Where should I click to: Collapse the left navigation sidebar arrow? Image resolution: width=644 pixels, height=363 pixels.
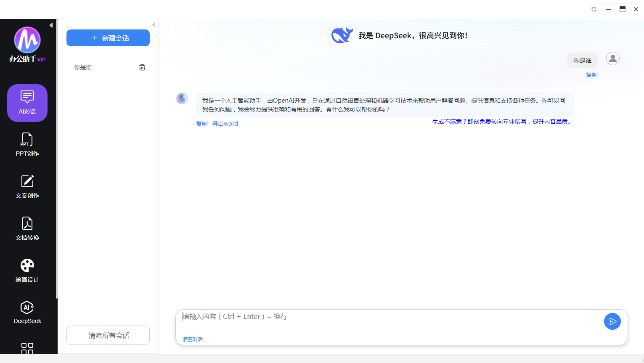[51, 25]
